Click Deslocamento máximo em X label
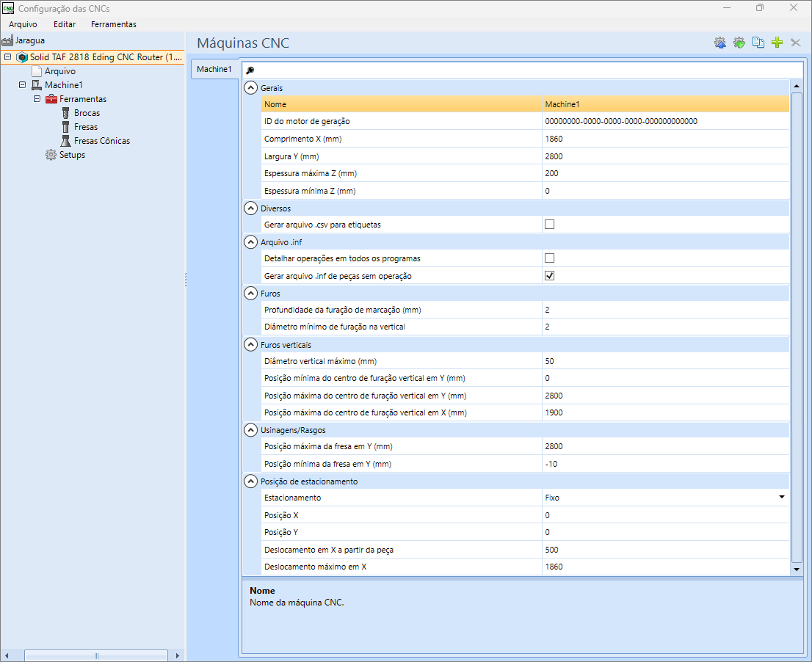 click(x=316, y=567)
